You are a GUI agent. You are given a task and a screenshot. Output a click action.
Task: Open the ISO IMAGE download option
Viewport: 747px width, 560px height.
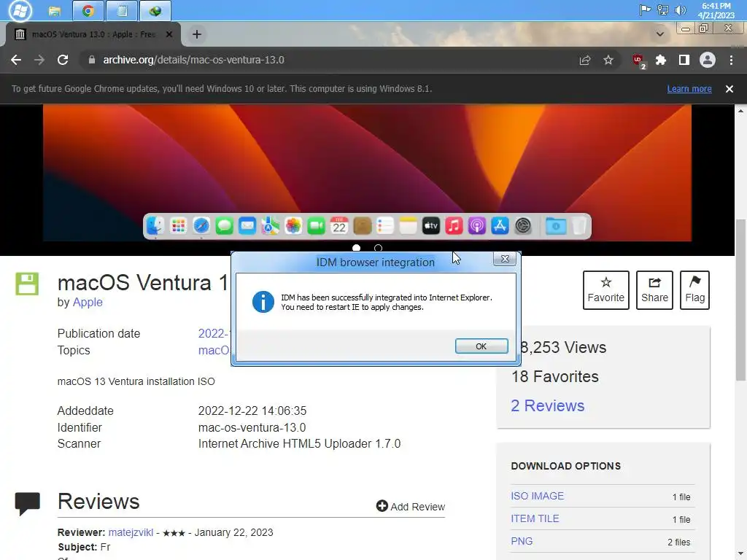coord(538,496)
